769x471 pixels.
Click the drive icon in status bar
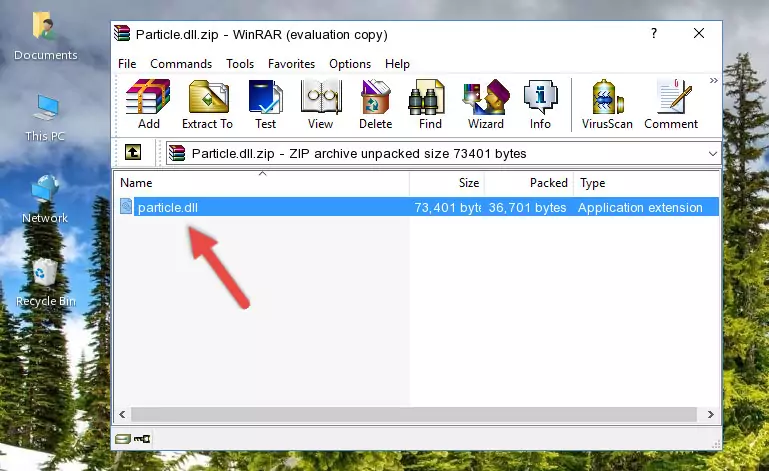pos(123,439)
